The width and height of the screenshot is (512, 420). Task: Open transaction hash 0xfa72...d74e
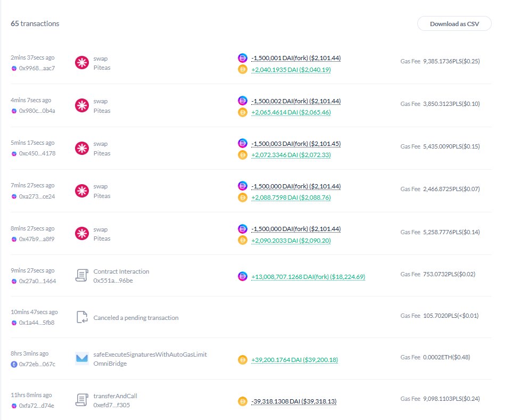(x=37, y=406)
